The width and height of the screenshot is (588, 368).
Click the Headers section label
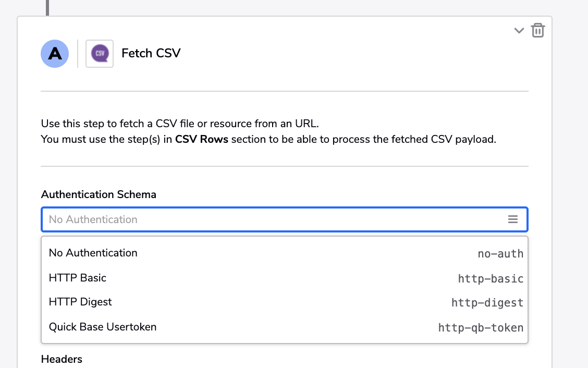pos(62,359)
